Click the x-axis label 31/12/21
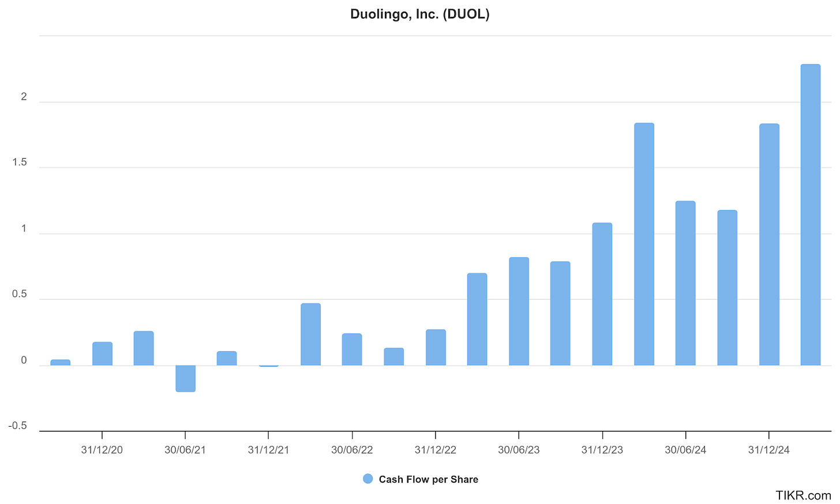The image size is (840, 504). 269,450
